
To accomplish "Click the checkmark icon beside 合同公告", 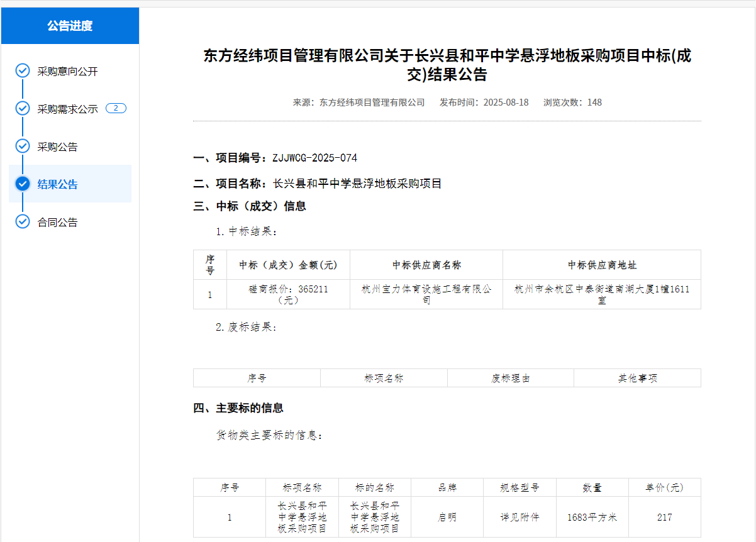I will pos(23,221).
